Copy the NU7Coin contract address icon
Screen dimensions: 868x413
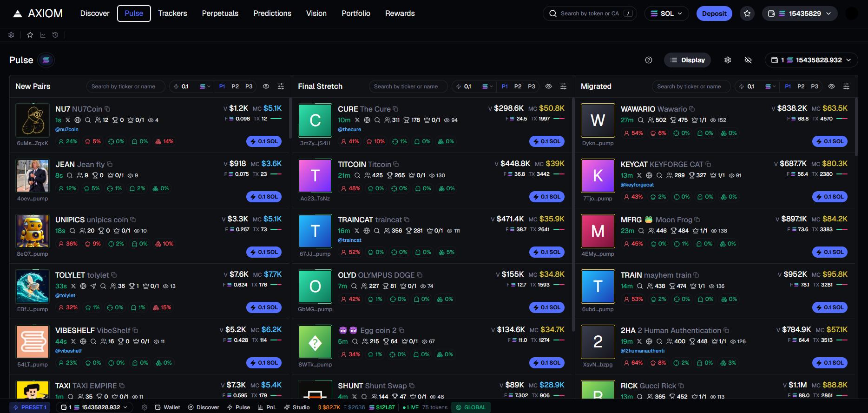pos(107,109)
